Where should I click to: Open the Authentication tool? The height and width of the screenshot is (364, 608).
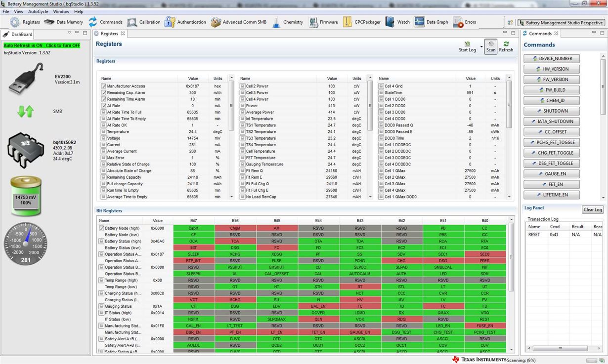(185, 22)
